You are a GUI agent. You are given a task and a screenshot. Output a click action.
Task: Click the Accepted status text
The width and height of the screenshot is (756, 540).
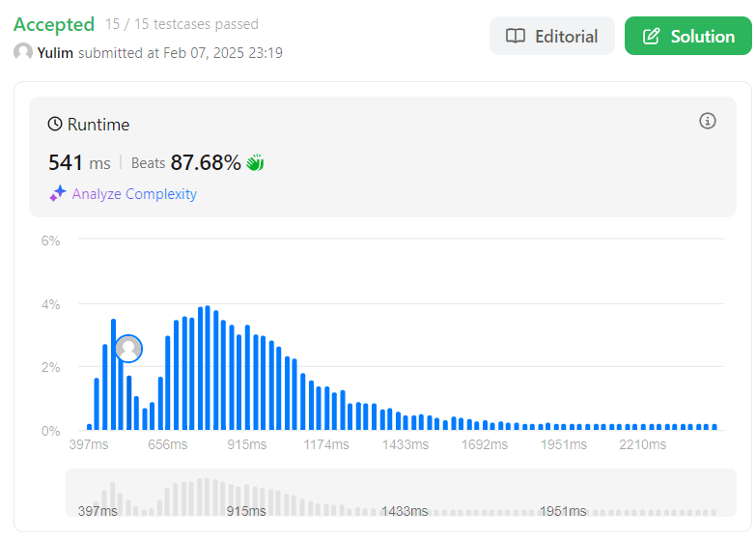54,24
